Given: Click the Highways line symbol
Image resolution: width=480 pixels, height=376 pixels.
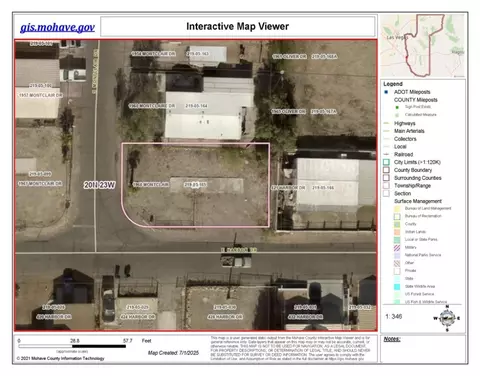Looking at the screenshot, I should [386, 123].
